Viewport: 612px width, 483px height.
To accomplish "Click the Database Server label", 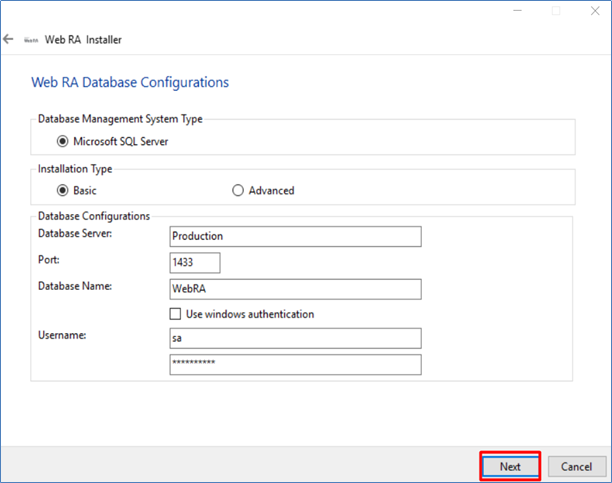I will (x=75, y=233).
